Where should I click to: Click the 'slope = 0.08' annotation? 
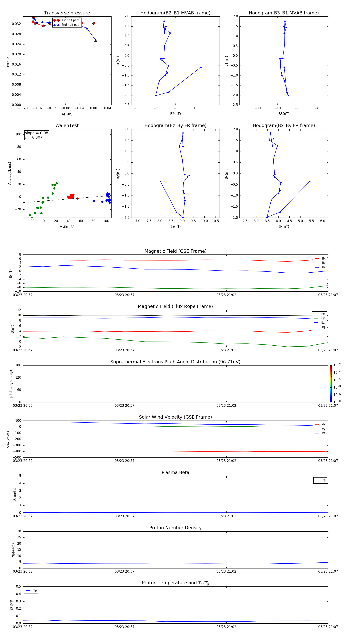click(x=36, y=133)
